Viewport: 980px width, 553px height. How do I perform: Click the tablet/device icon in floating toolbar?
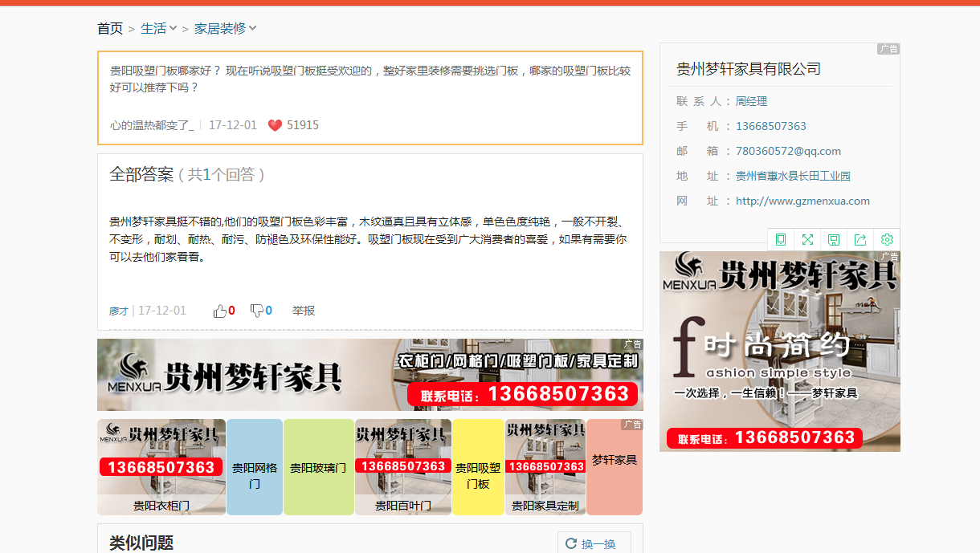point(781,239)
